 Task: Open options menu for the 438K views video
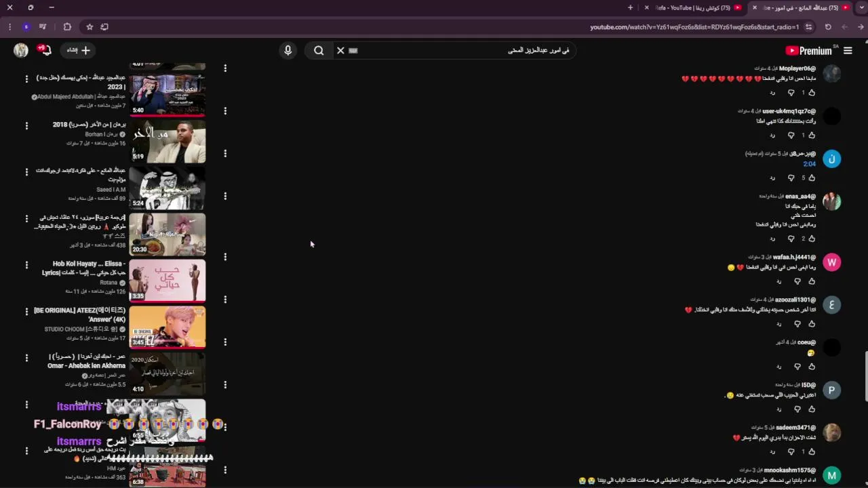(26, 218)
